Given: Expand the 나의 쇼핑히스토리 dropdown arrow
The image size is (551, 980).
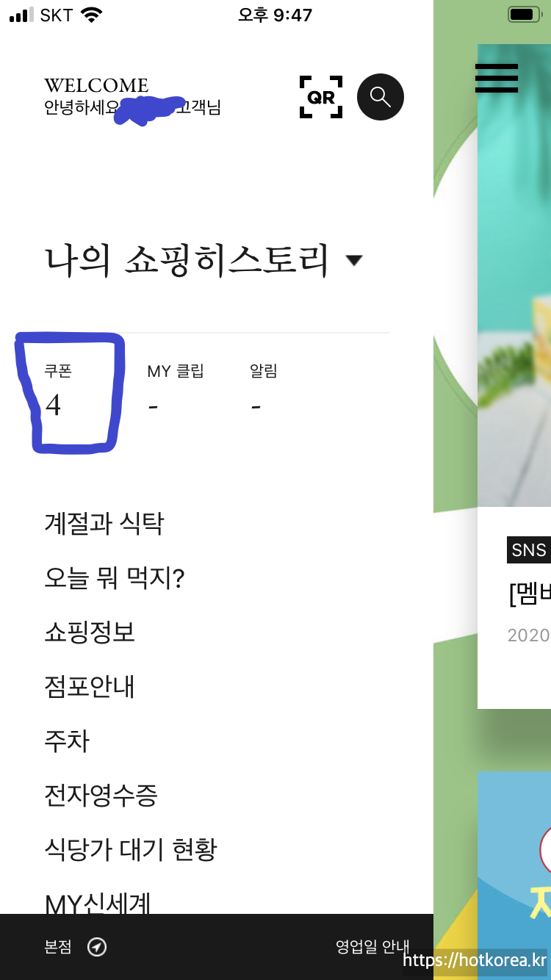Looking at the screenshot, I should (354, 260).
